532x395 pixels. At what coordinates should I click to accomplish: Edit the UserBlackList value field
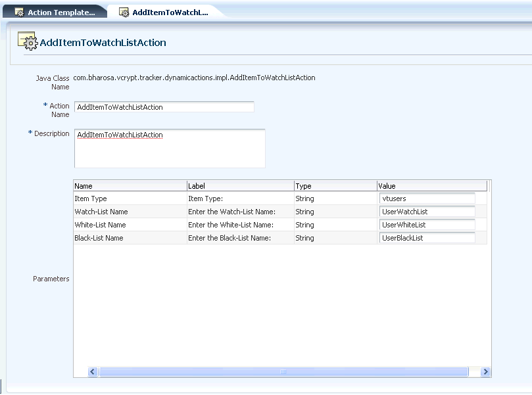426,237
